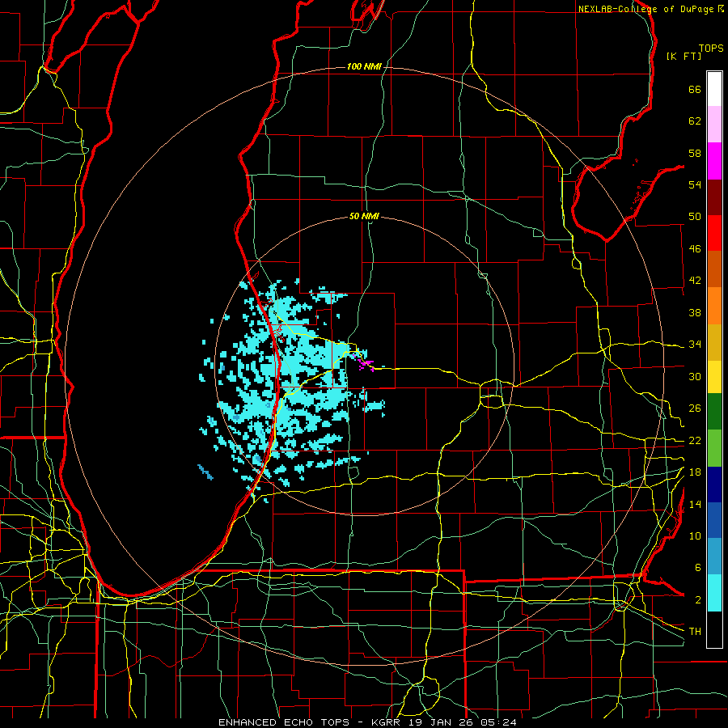The width and height of the screenshot is (728, 728).
Task: Click the KGRR radar site identifier
Action: pos(386,722)
